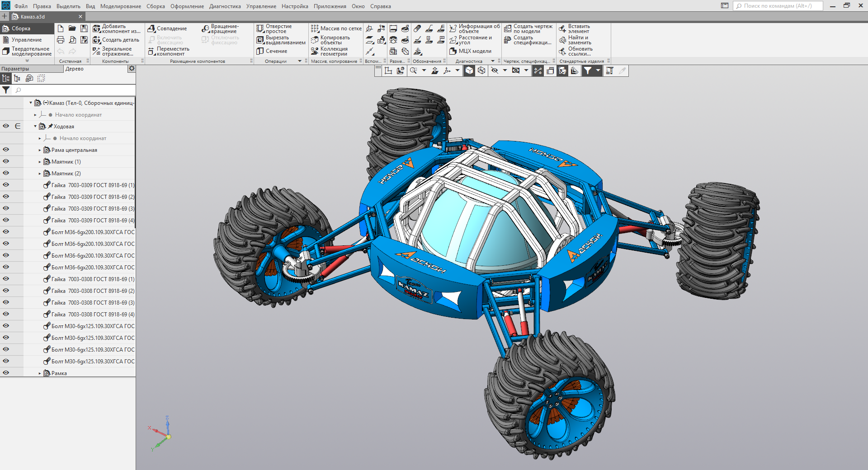
Task: Collapse the Ходовая subassembly node
Action: (35, 127)
